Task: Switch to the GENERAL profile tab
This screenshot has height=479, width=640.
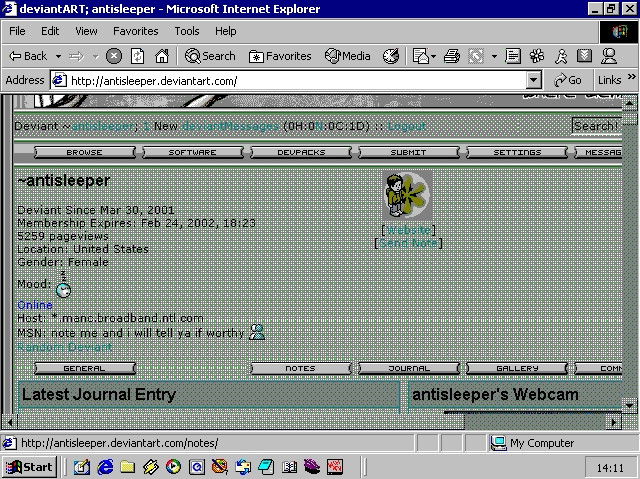Action: 84,368
